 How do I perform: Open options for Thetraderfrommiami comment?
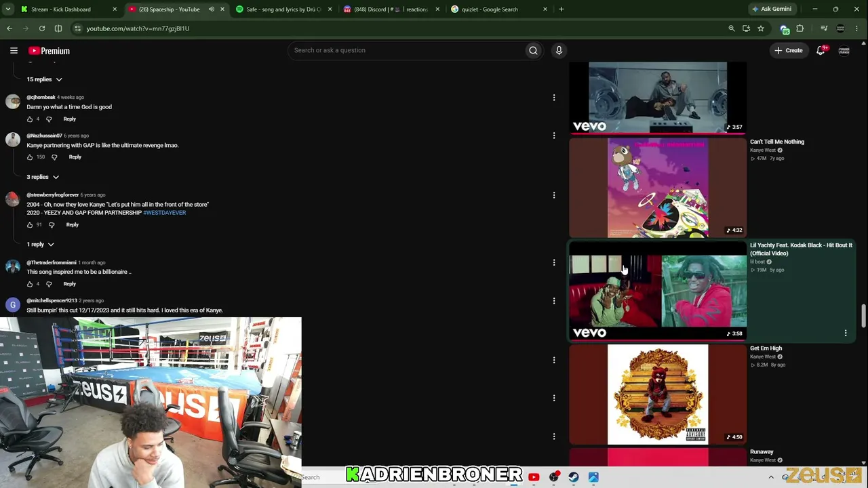[554, 262]
